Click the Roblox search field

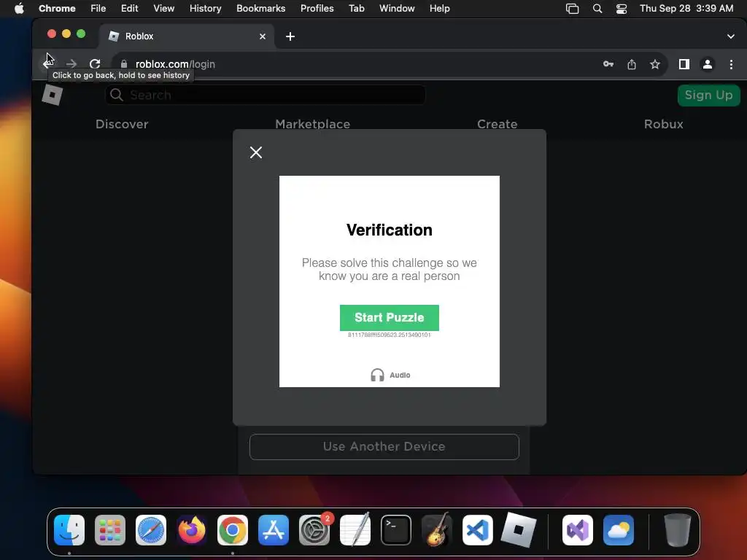tap(266, 96)
